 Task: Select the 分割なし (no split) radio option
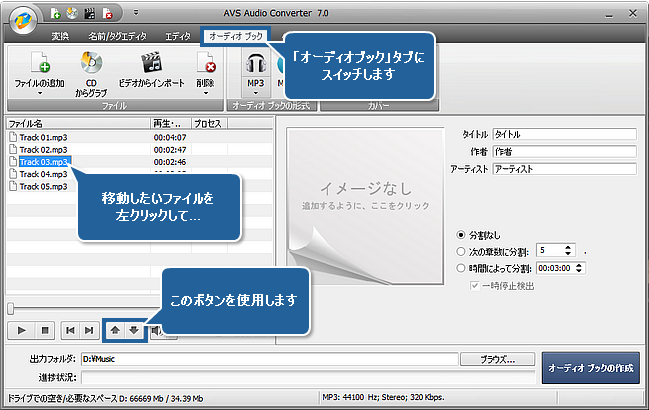click(x=460, y=233)
